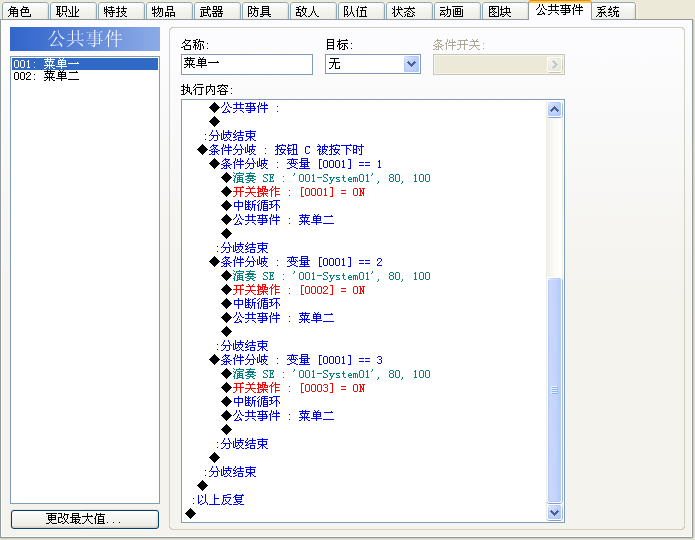
Task: Select the 防具 tab
Action: click(x=265, y=11)
